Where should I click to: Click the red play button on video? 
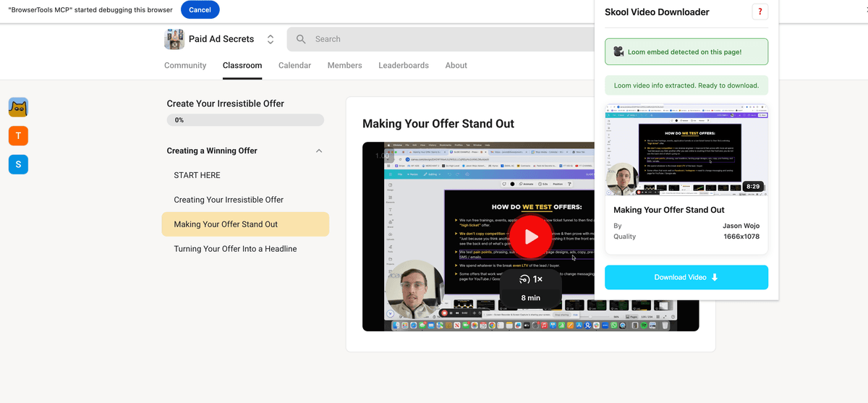[x=532, y=237]
